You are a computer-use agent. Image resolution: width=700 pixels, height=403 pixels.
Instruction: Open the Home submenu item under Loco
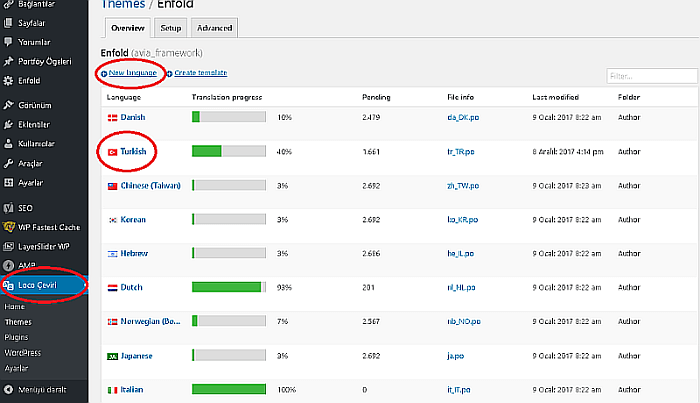14,307
